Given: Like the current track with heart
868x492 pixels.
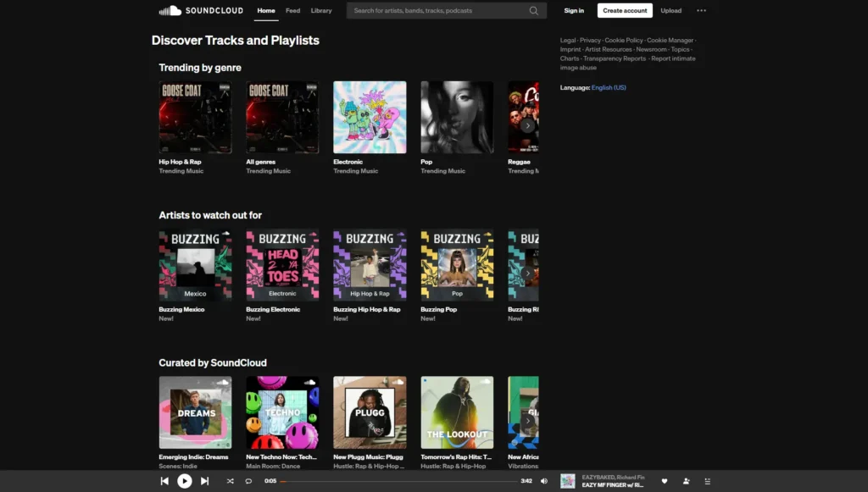Looking at the screenshot, I should 665,481.
